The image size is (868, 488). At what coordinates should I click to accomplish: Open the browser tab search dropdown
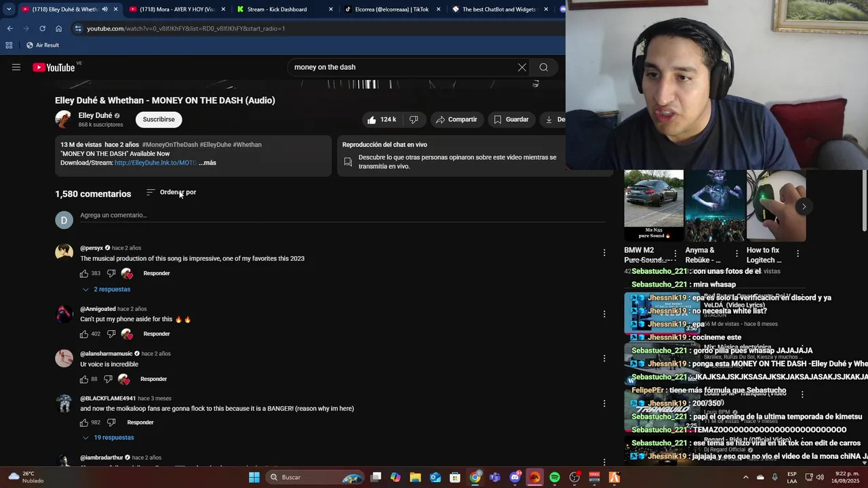[x=8, y=9]
